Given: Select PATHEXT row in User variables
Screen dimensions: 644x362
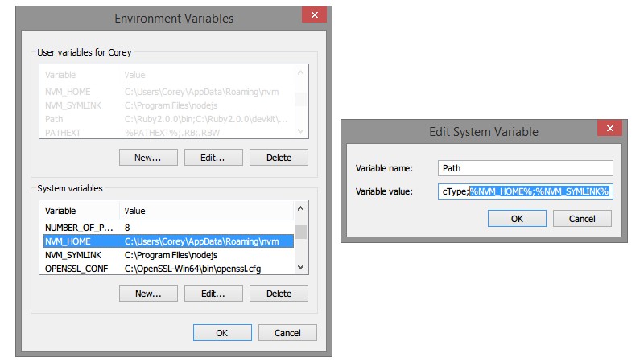Looking at the screenshot, I should coord(168,133).
